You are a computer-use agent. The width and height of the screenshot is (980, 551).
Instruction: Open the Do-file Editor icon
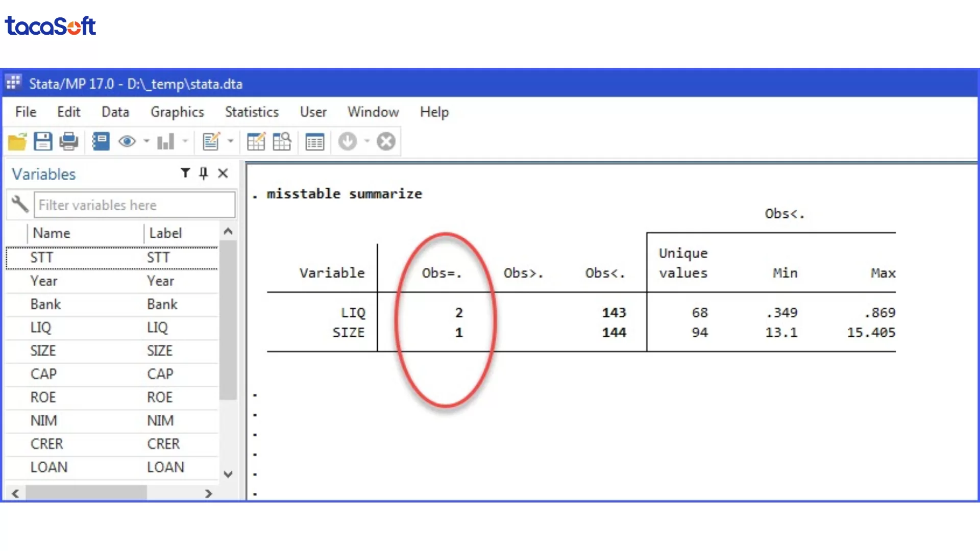(211, 141)
